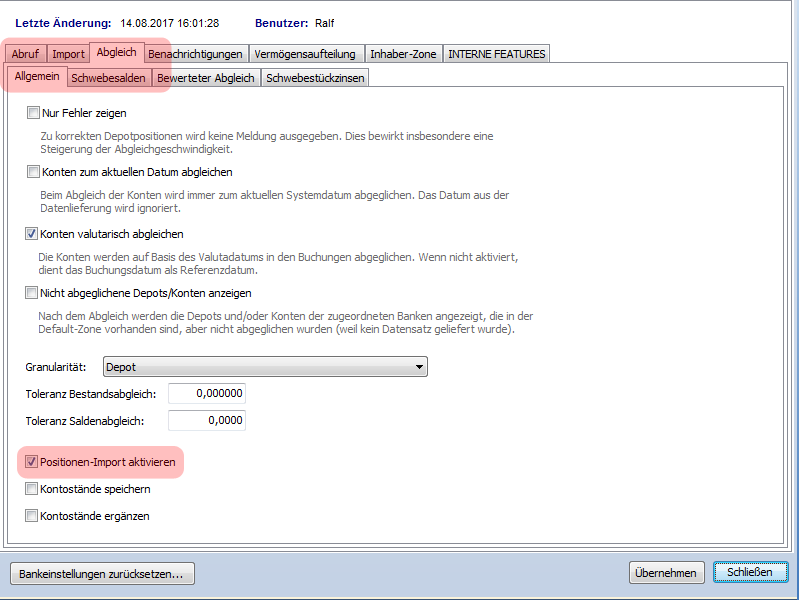Switch to INTERNE FEATURES tab
The height and width of the screenshot is (600, 799).
pyautogui.click(x=496, y=54)
